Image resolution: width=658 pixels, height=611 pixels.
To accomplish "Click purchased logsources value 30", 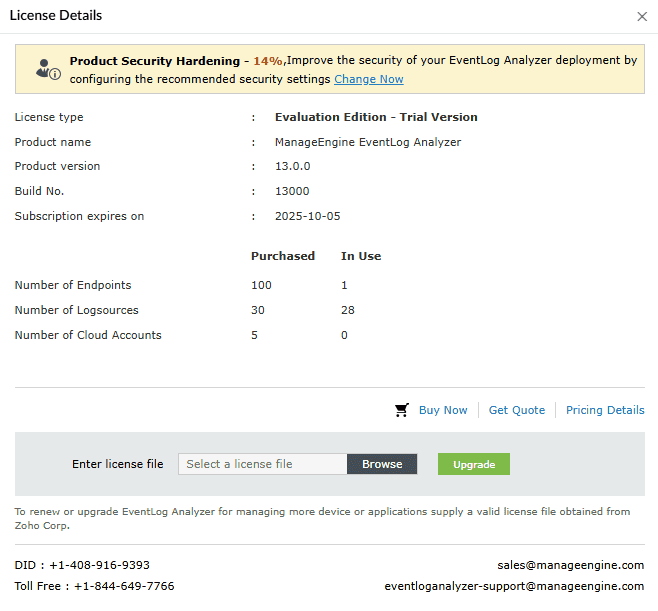I will tap(258, 310).
